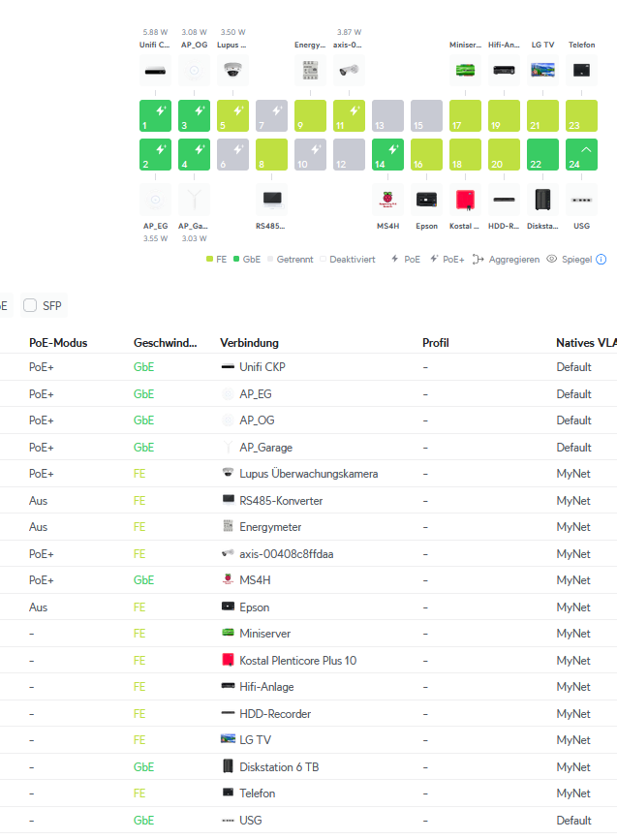Select uplink port 24 with the arrow
This screenshot has height=840, width=617.
point(581,154)
